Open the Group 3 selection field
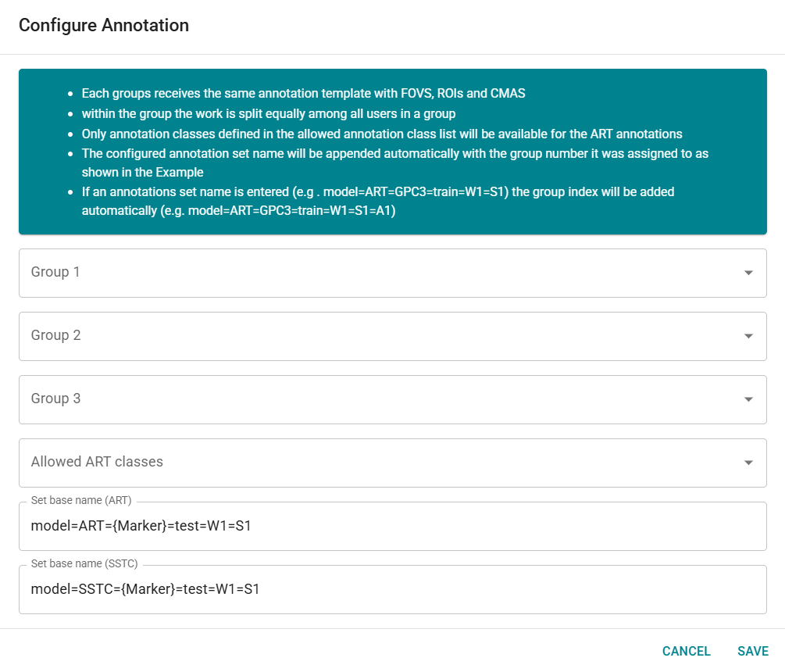 click(x=375, y=399)
